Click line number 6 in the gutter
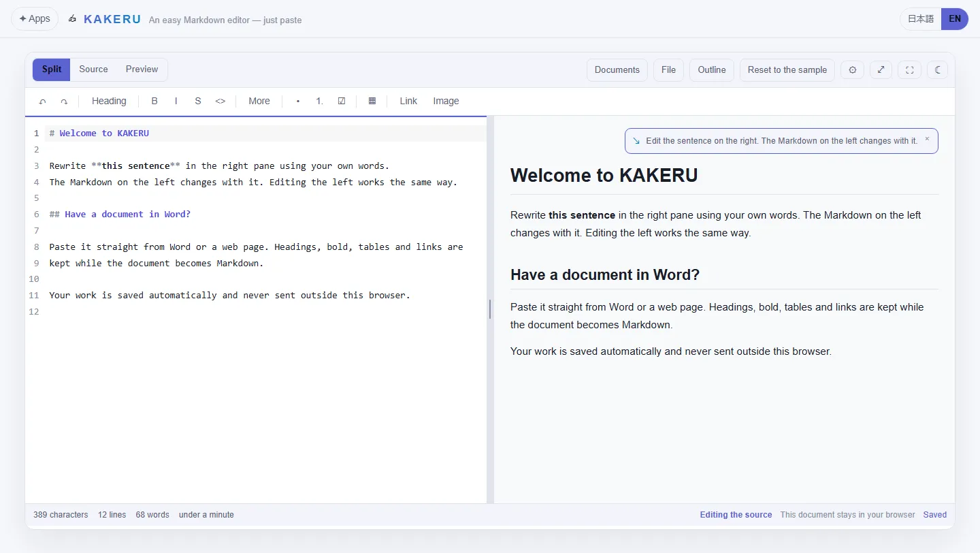The height and width of the screenshot is (553, 980). [36, 214]
